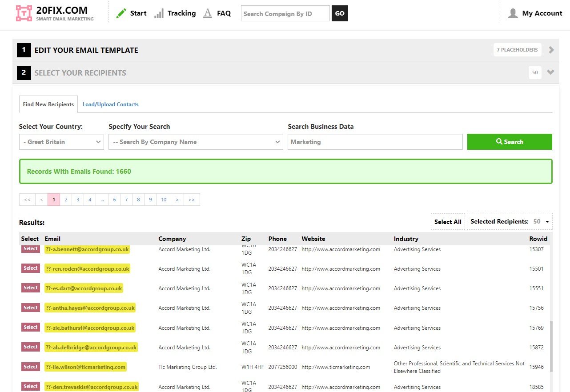Click the Search Campaign By ID field
The image size is (570, 392).
[285, 14]
